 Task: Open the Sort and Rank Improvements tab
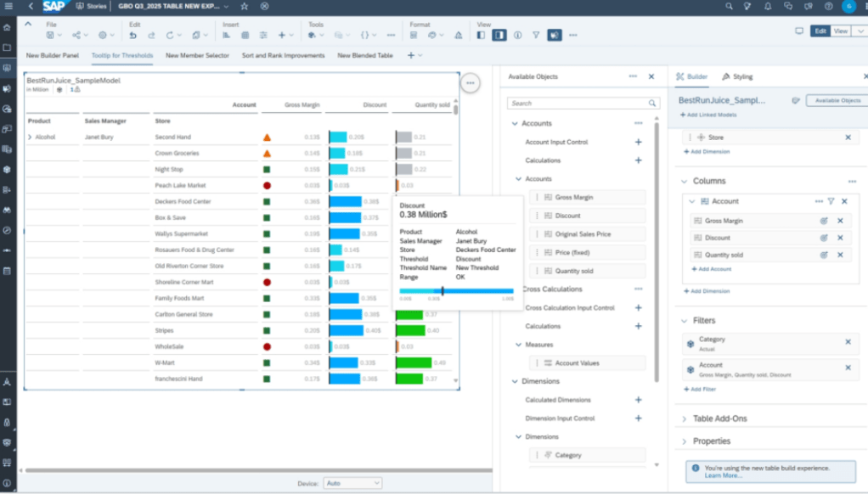point(283,55)
